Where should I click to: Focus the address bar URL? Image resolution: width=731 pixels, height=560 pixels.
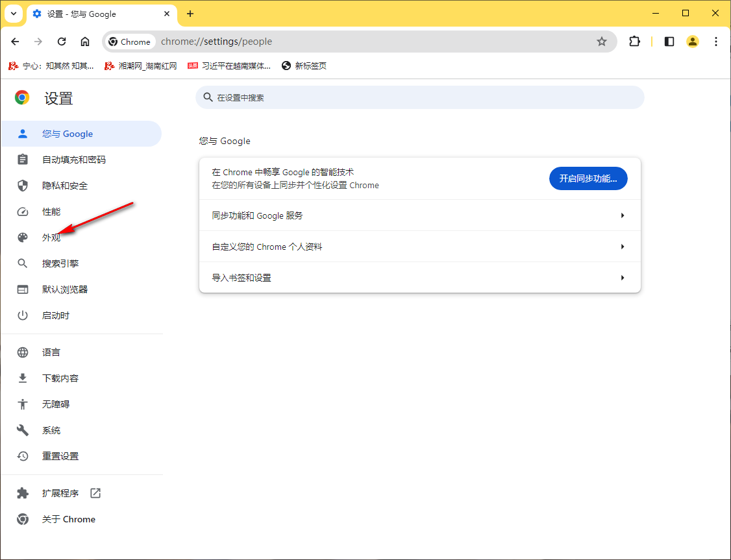pos(216,42)
